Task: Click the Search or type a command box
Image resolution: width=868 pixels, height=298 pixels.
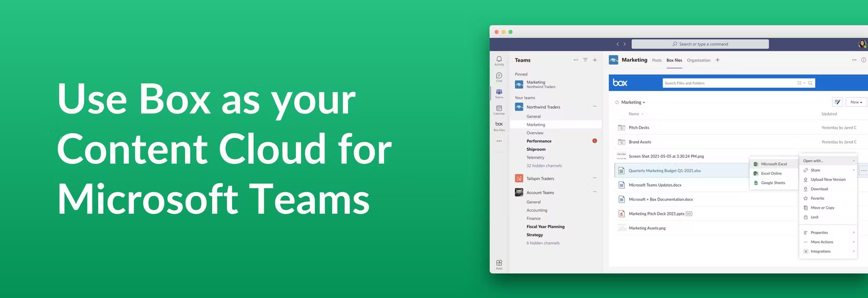Action: click(700, 44)
